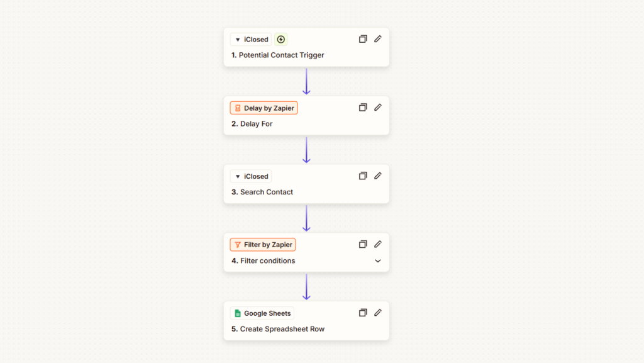Image resolution: width=644 pixels, height=363 pixels.
Task: Open the iClosed app badge on step 3
Action: click(x=251, y=177)
